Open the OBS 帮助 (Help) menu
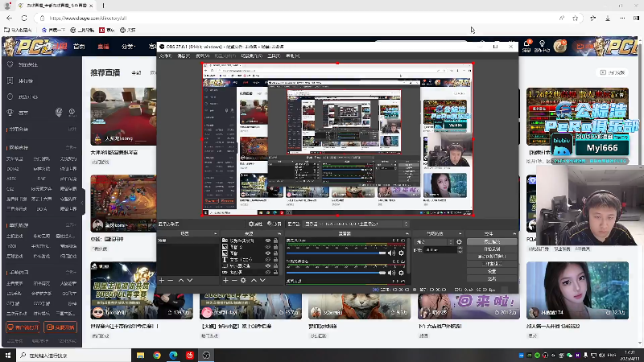This screenshot has height=362, width=644. (x=292, y=56)
